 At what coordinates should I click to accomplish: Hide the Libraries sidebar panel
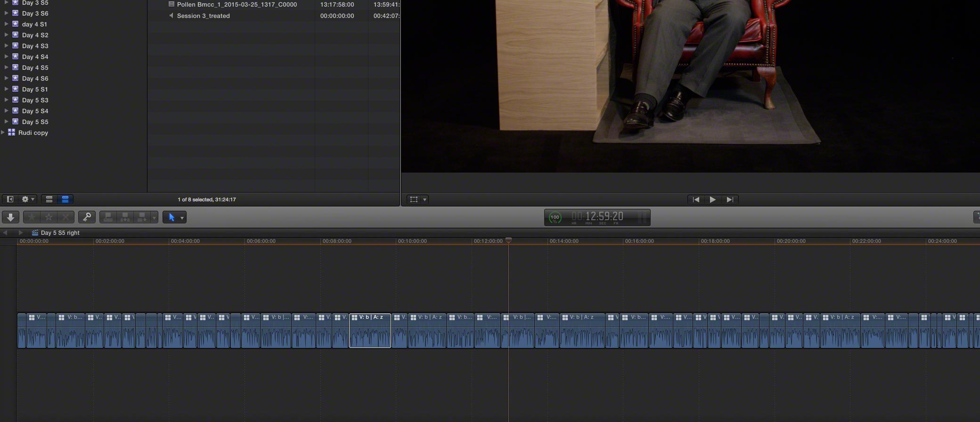coord(10,199)
